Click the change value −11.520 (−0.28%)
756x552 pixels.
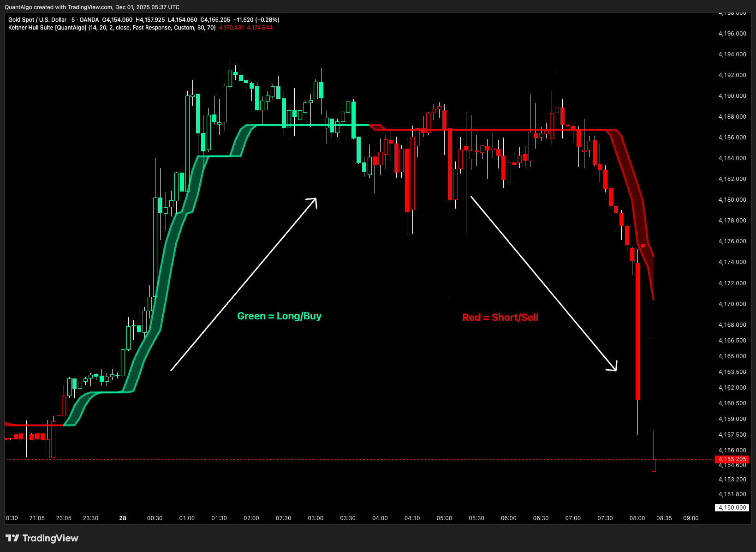256,20
